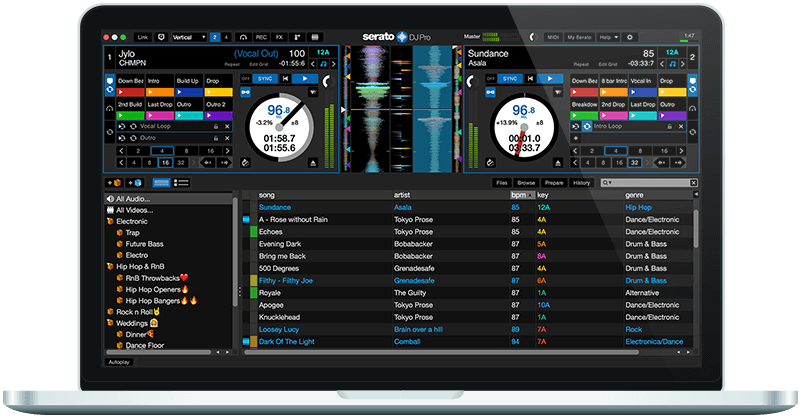
Task: Select deck 2 loops tab icon
Action: [x=692, y=132]
